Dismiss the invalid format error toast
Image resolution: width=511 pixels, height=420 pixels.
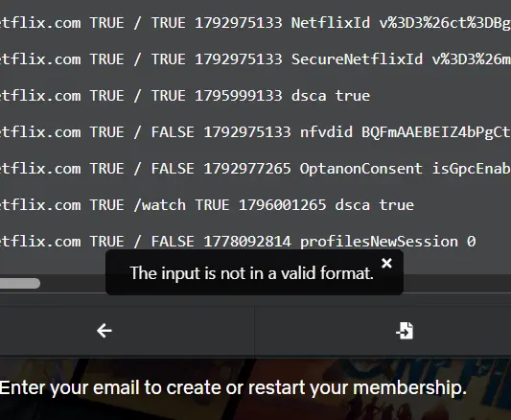[386, 263]
